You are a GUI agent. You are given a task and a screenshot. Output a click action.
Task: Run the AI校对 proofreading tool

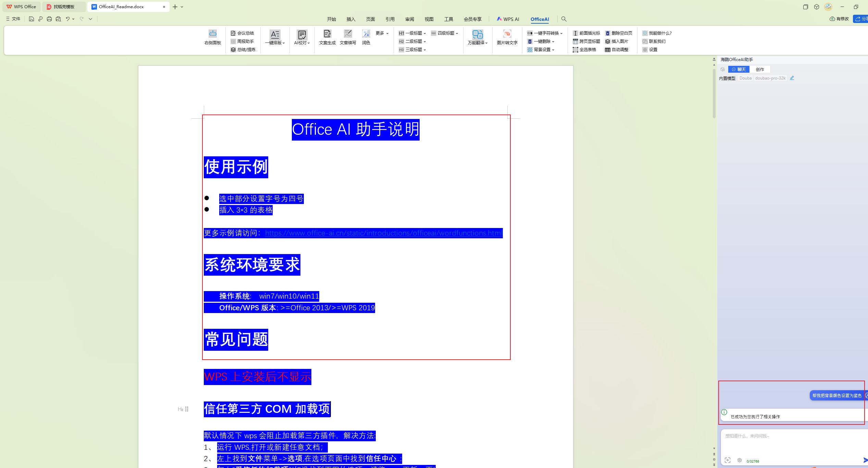pos(301,38)
